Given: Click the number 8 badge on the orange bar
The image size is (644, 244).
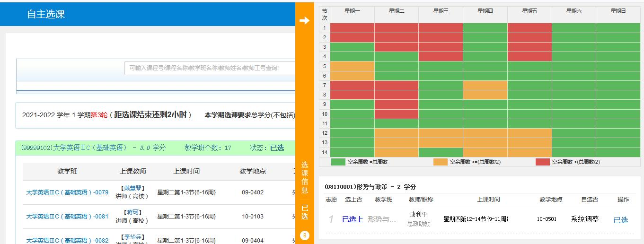Looking at the screenshot, I should 305,235.
